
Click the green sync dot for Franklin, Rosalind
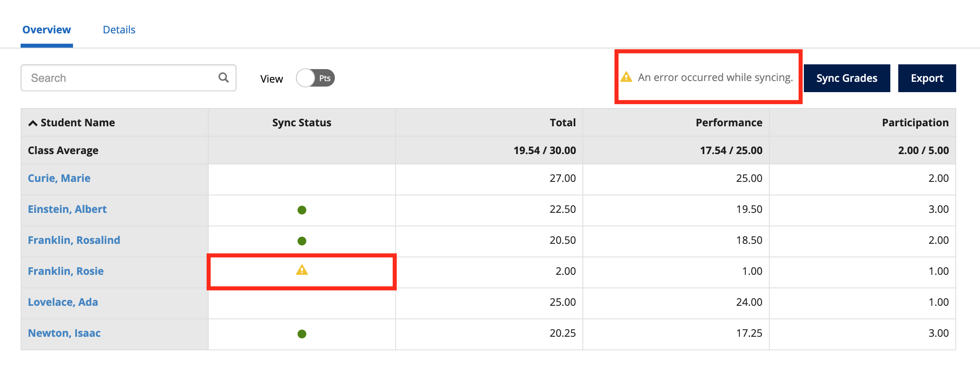point(302,240)
